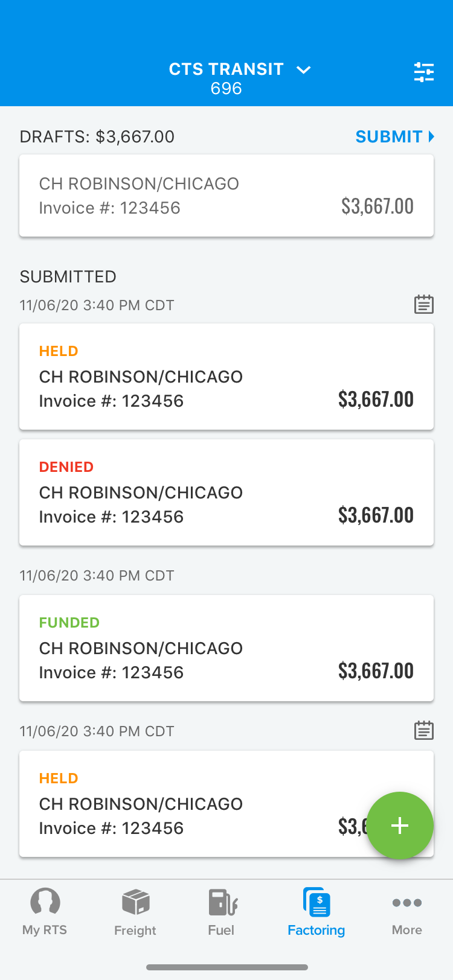Go to the My RTS tab
The height and width of the screenshot is (980, 453).
point(45,911)
